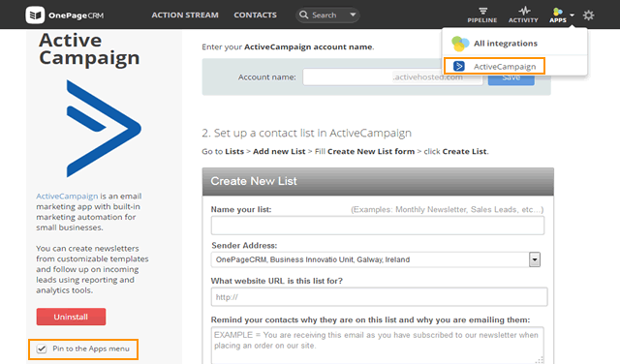Click the All integrations colored icon

(460, 44)
